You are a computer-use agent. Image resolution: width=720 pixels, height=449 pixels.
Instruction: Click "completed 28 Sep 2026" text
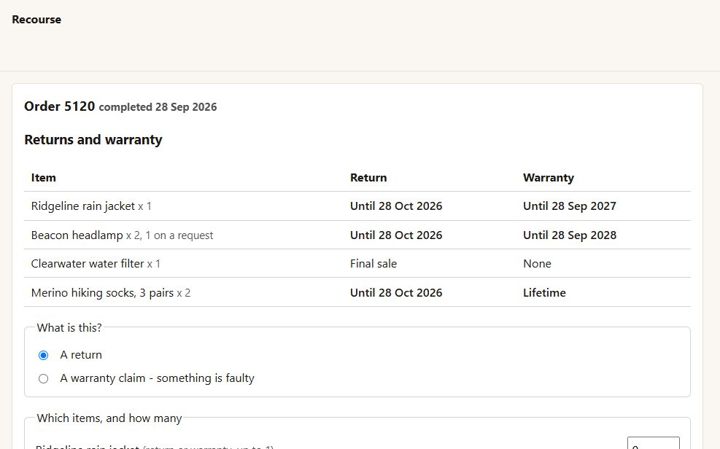click(x=158, y=107)
